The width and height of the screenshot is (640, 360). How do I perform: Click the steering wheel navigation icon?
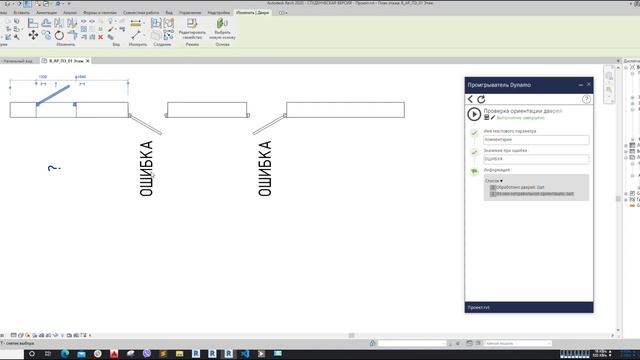pyautogui.click(x=609, y=76)
